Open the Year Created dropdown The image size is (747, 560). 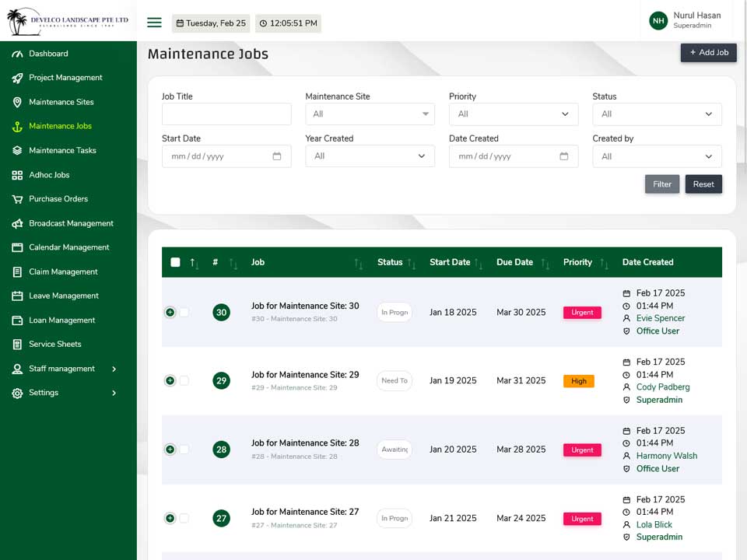370,156
